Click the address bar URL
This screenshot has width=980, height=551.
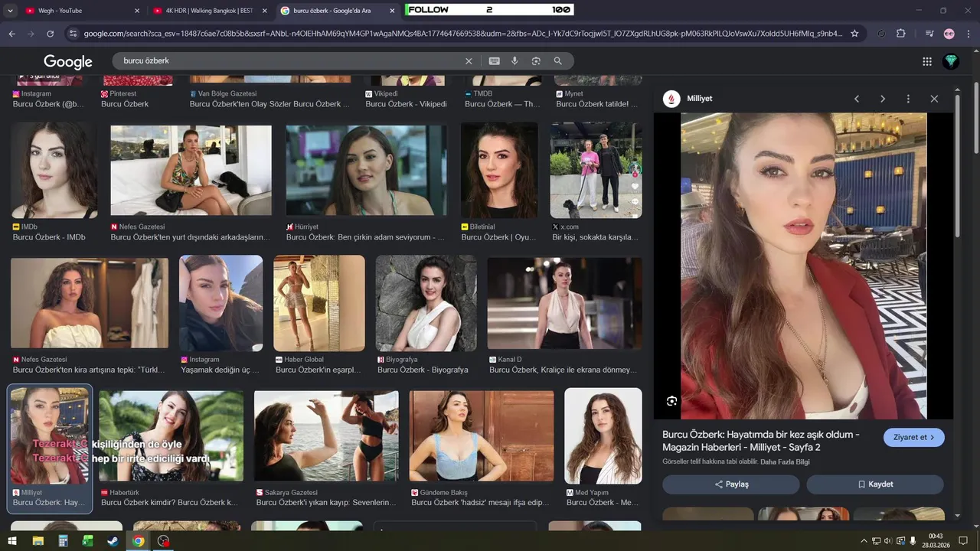point(463,34)
